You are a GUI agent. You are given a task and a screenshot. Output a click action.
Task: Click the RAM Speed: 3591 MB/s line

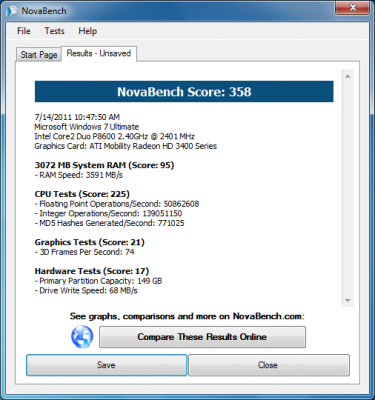(x=79, y=175)
